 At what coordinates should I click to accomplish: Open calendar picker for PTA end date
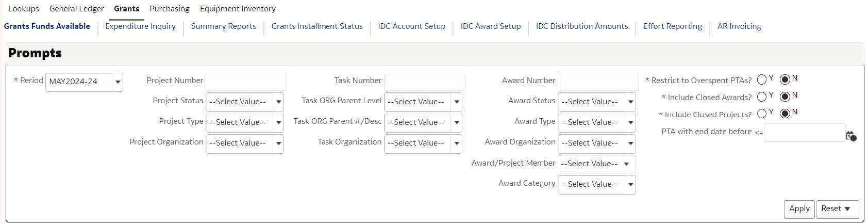[x=850, y=136]
